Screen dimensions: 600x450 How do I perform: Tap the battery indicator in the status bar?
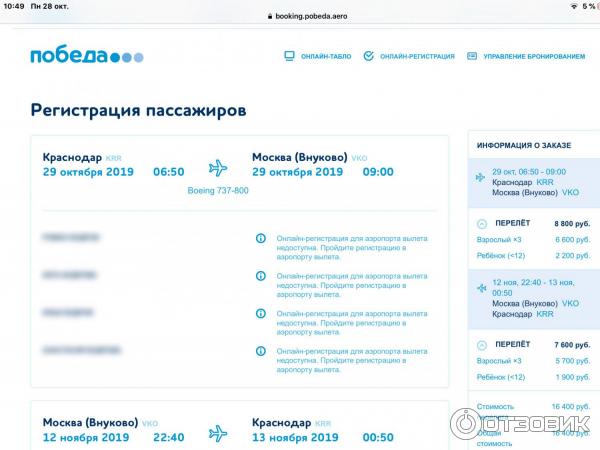(586, 6)
